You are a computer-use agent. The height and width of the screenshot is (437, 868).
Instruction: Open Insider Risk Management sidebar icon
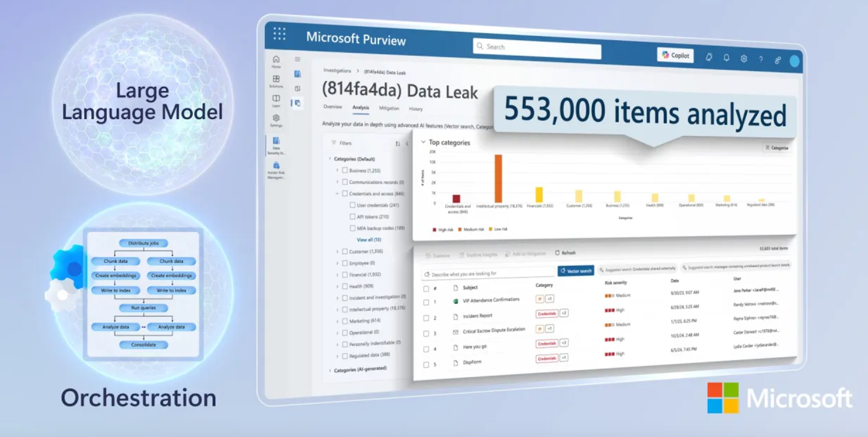[276, 166]
